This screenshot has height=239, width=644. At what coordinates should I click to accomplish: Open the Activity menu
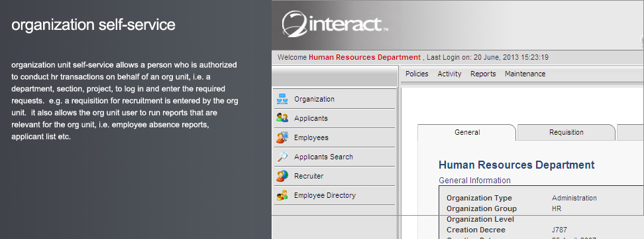tap(449, 74)
